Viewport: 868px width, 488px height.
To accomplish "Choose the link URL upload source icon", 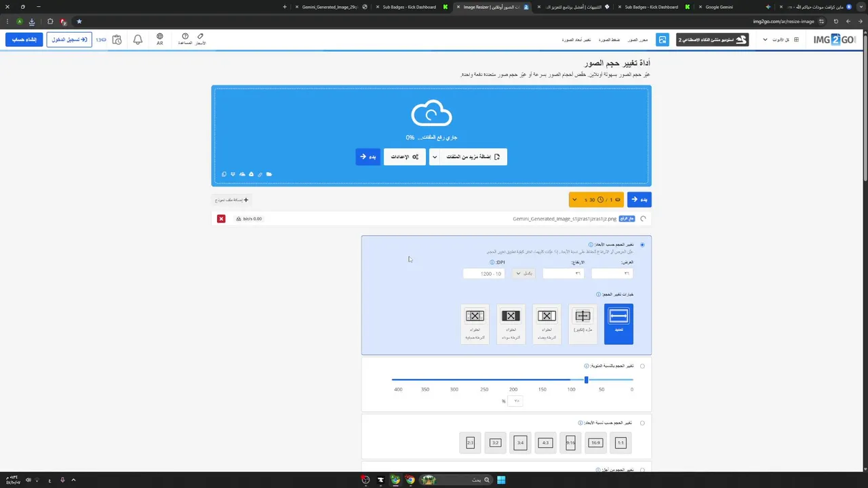I will pyautogui.click(x=260, y=174).
